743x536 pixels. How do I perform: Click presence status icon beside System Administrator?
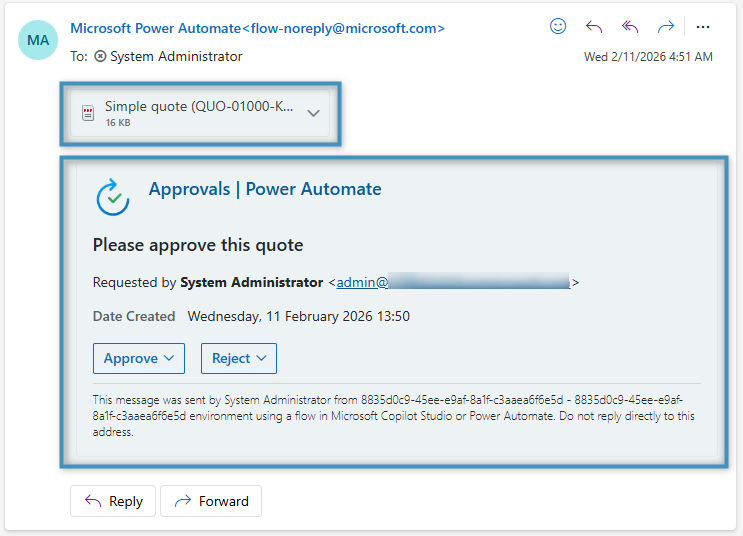(x=100, y=57)
